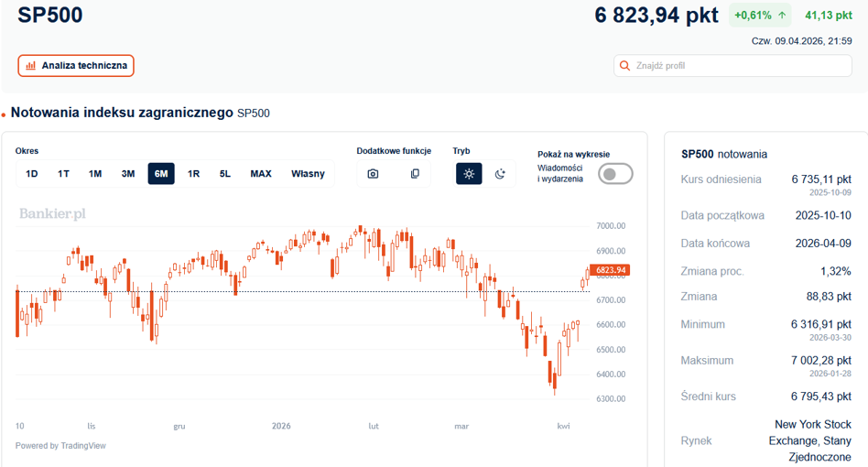Toggle news and events on chart

coord(615,174)
